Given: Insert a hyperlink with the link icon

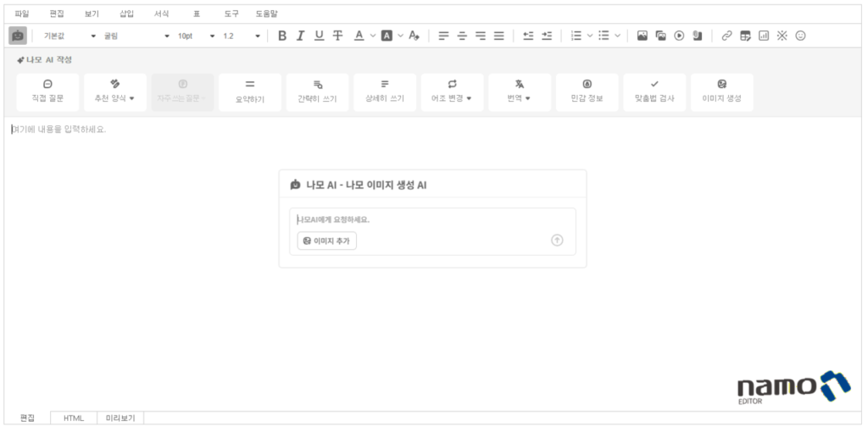Looking at the screenshot, I should [x=726, y=36].
